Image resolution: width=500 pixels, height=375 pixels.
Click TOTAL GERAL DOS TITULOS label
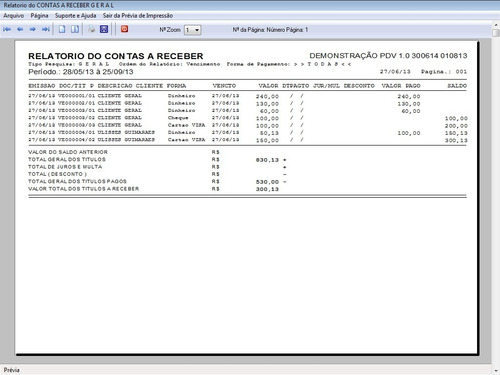click(67, 160)
